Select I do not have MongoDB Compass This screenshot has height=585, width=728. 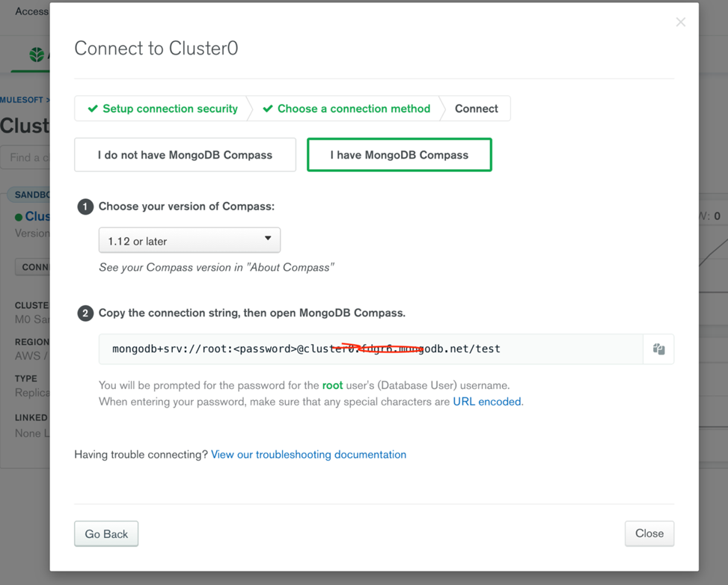pyautogui.click(x=186, y=155)
